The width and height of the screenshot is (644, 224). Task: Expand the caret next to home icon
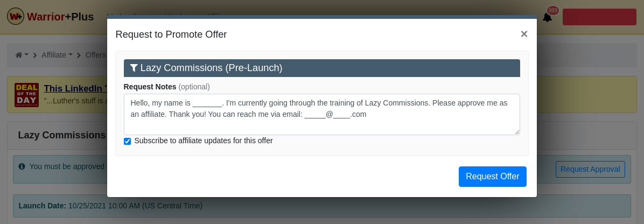coord(26,55)
